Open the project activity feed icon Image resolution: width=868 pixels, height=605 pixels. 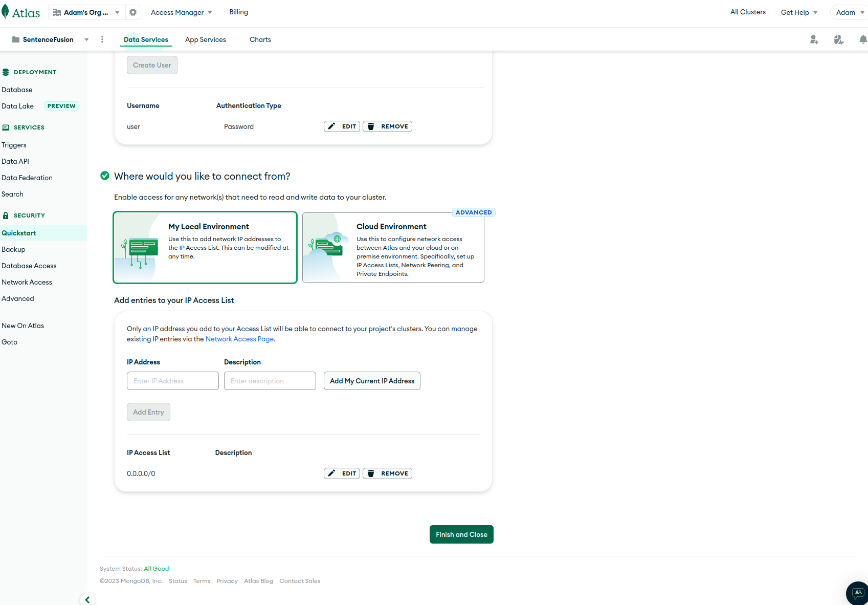point(838,39)
